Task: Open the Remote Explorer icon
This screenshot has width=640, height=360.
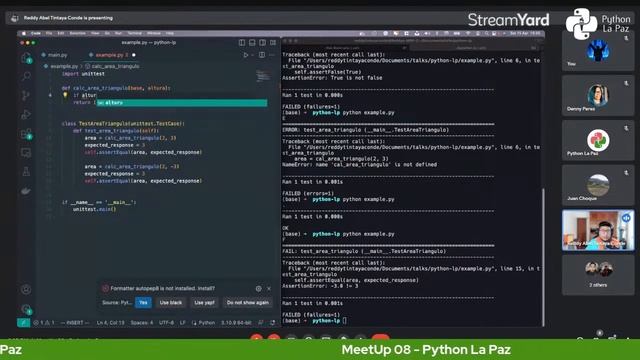Action: (26, 153)
